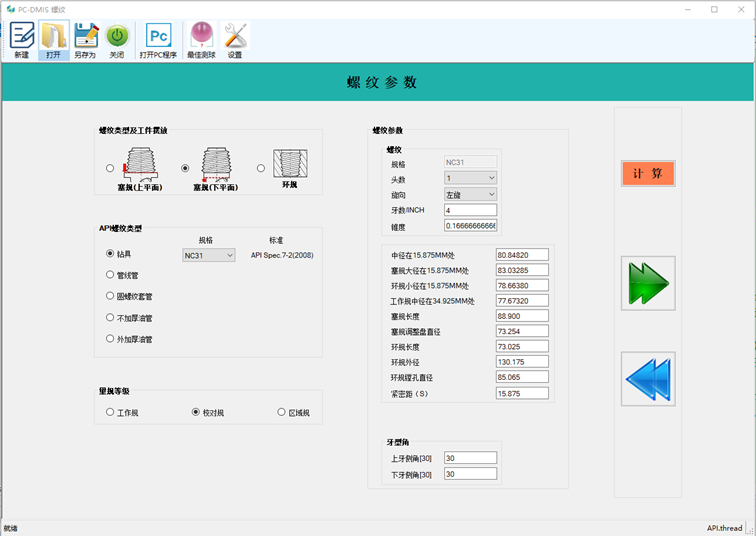Select the 环规 ring gauge radio option

261,168
